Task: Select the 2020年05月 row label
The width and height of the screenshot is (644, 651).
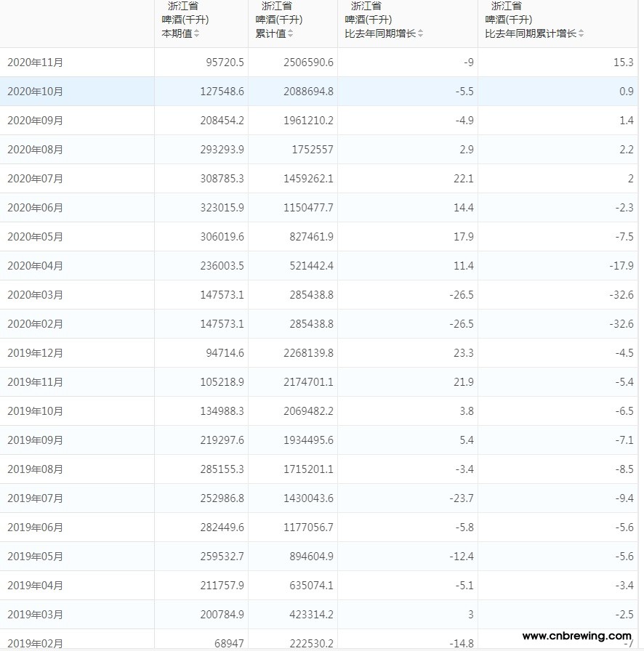Action: [x=35, y=237]
